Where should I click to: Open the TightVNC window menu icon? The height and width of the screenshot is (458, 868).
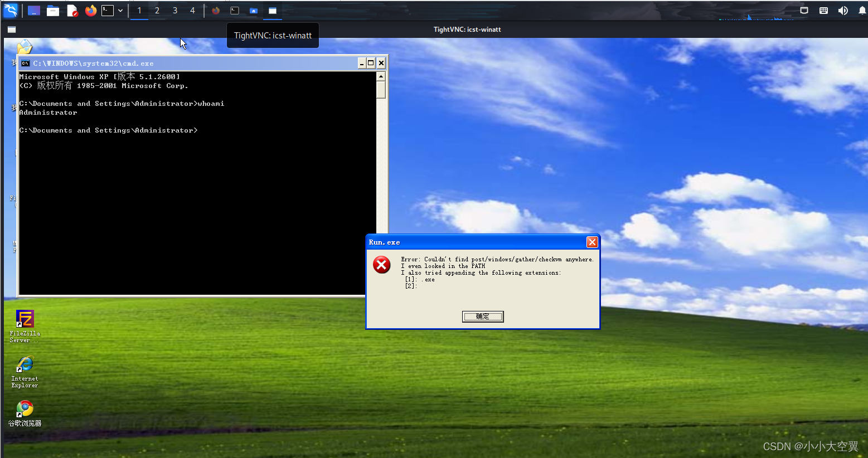tap(12, 30)
